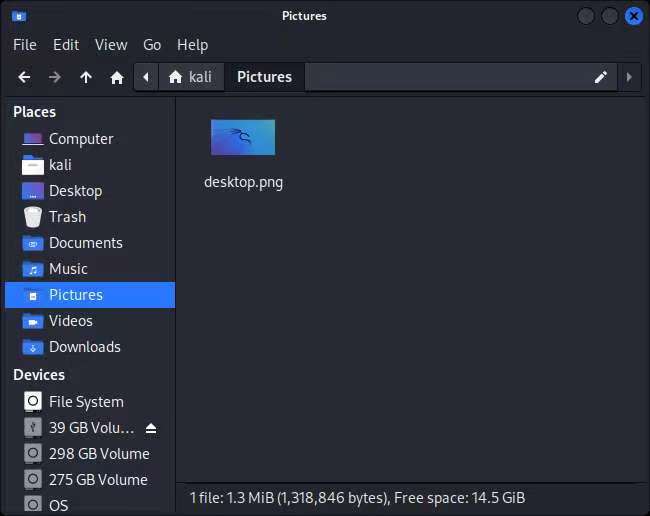Screen dimensions: 650x516
Task: Open the Edit menu
Action: [x=66, y=45]
